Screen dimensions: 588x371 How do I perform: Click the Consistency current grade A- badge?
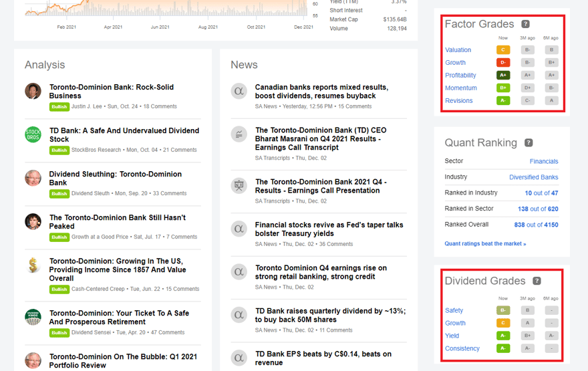[503, 348]
